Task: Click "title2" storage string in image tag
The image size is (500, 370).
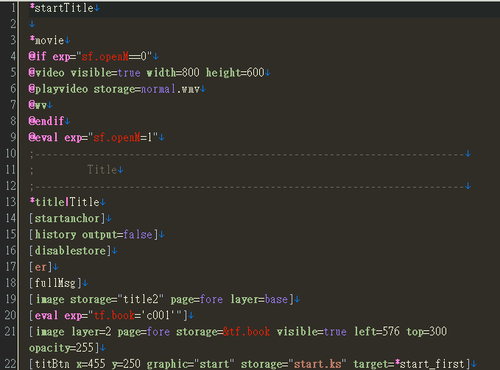Action: click(141, 299)
